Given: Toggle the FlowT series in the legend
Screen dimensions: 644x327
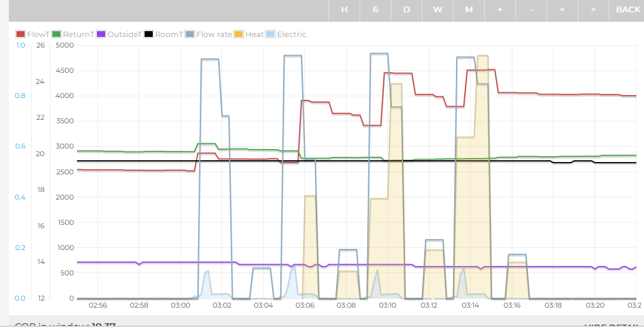Looking at the screenshot, I should [38, 35].
